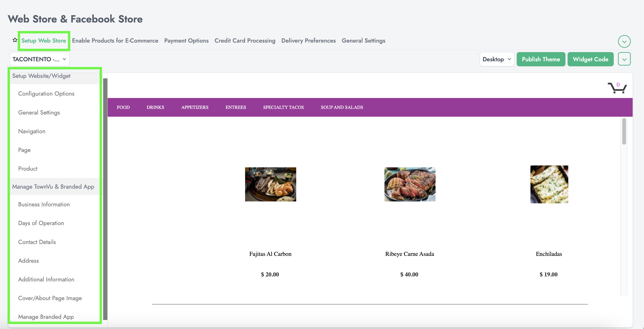Click the SPECIALTY TACOS menu category

[283, 107]
